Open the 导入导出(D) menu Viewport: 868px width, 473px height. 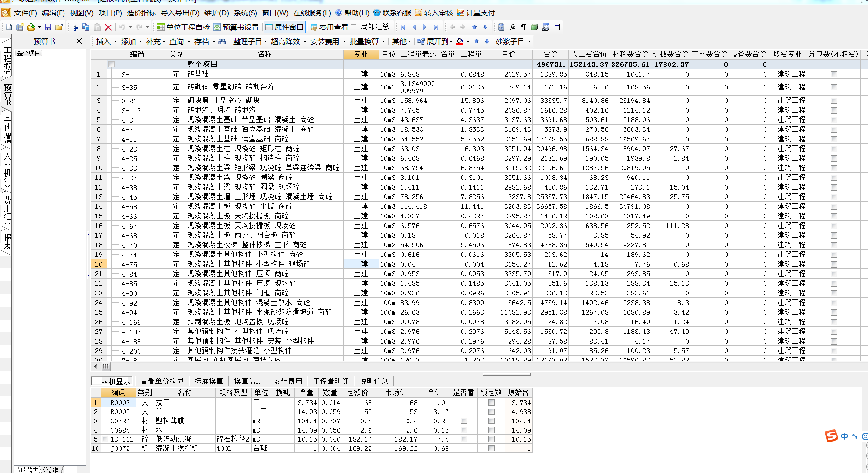pyautogui.click(x=180, y=13)
